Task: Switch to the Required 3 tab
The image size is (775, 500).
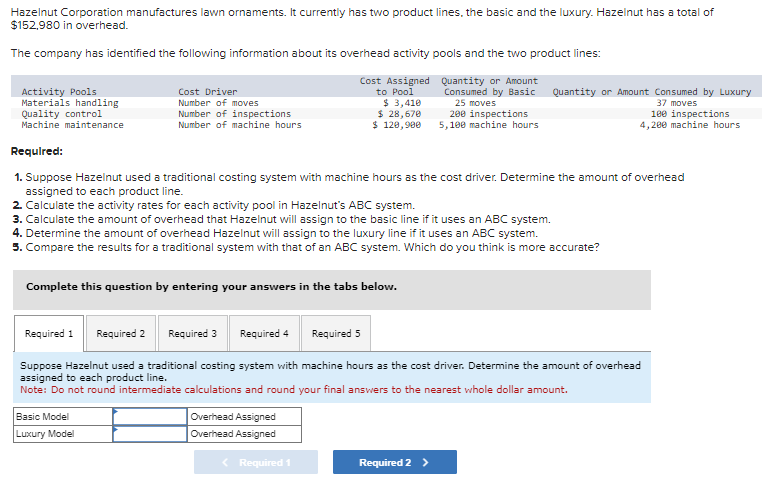Action: [192, 333]
